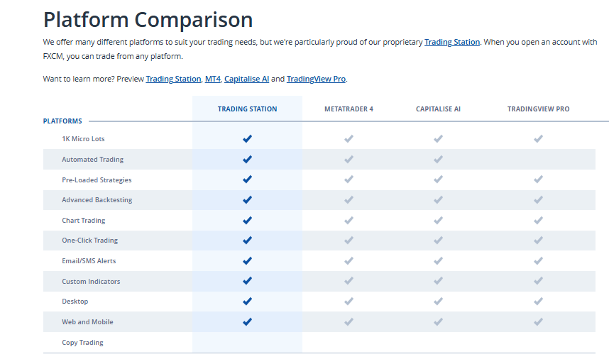This screenshot has width=609, height=364.
Task: Click Trading Station checkmark for 1K Micro Lots
Action: tap(248, 138)
